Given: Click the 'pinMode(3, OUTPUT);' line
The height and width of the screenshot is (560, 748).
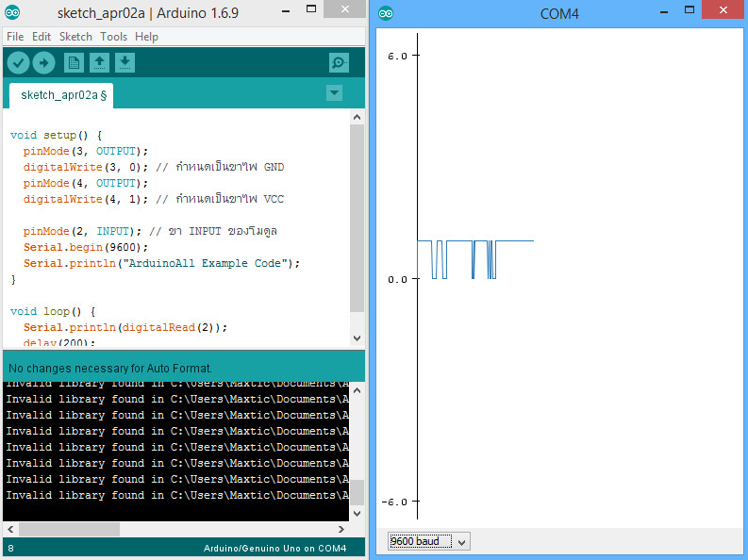Looking at the screenshot, I should point(86,151).
